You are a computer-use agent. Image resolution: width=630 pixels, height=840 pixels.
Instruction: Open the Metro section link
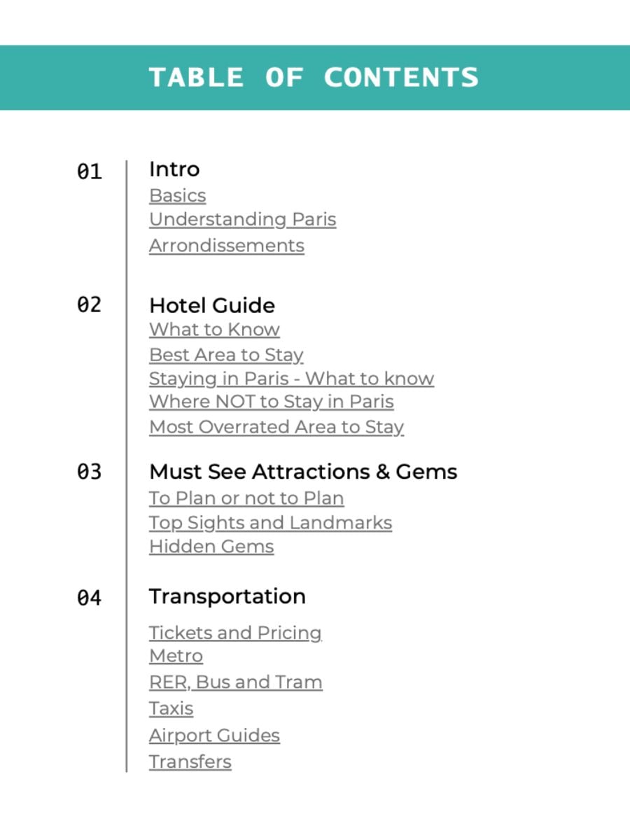(x=176, y=657)
